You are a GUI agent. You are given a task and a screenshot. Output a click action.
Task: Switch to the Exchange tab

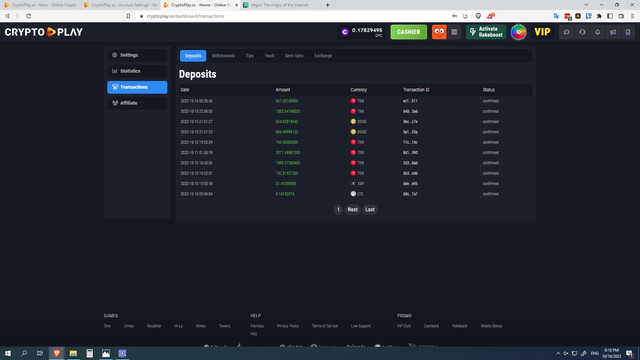click(x=323, y=56)
